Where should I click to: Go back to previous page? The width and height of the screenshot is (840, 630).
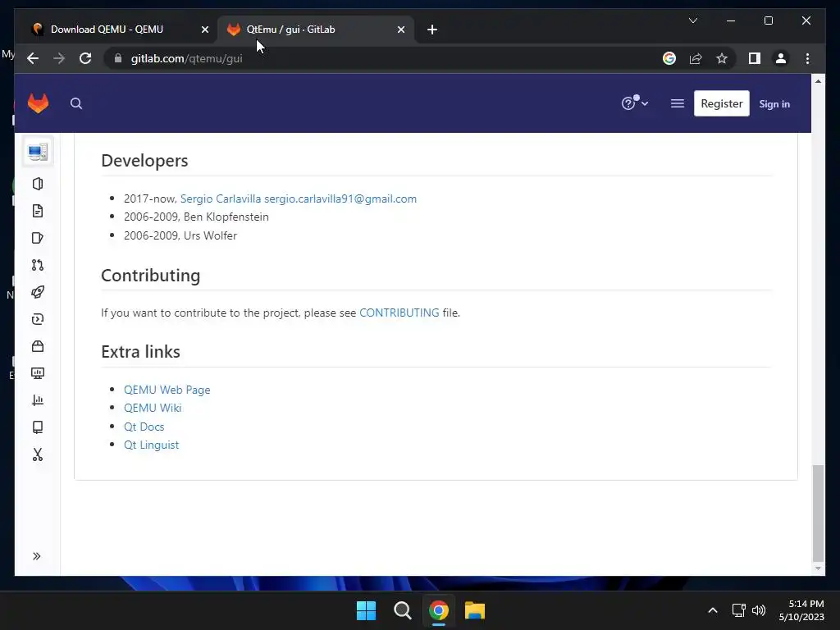click(x=33, y=58)
